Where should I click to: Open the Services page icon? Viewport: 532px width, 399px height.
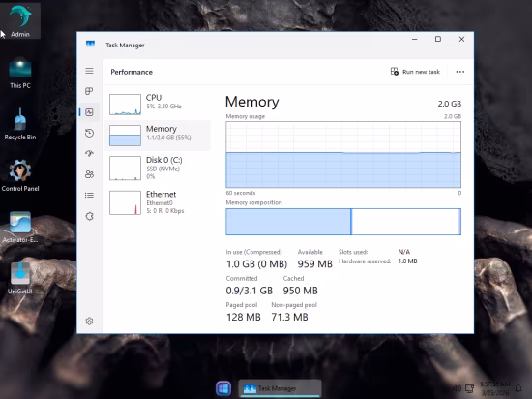[x=89, y=216]
